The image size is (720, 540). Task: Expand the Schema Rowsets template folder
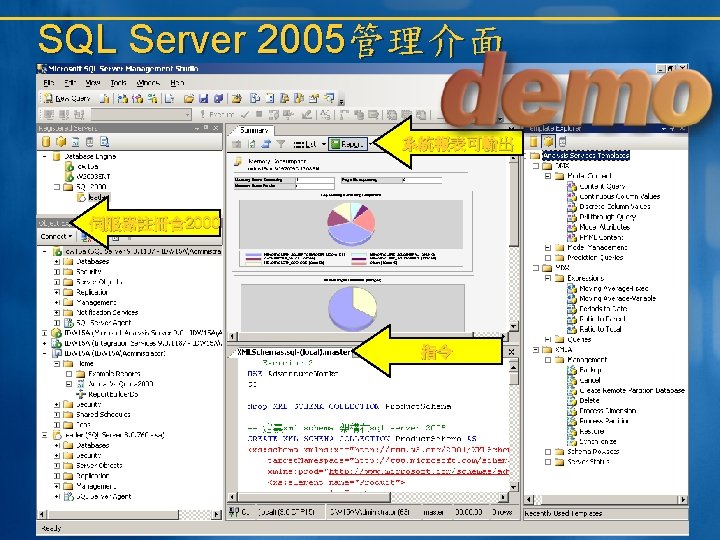coord(548,451)
